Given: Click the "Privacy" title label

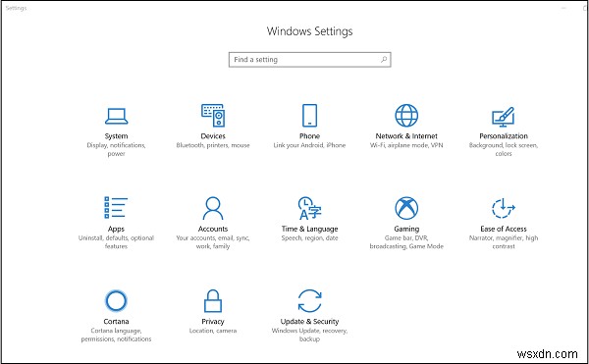Looking at the screenshot, I should (x=213, y=322).
